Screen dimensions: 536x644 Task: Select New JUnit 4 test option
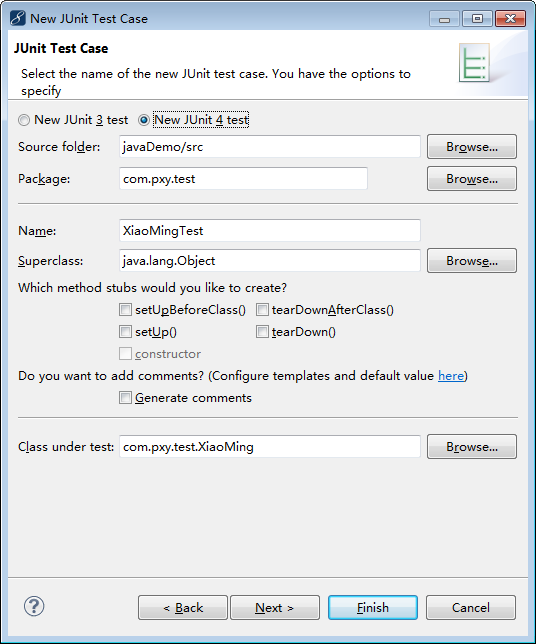tap(144, 120)
